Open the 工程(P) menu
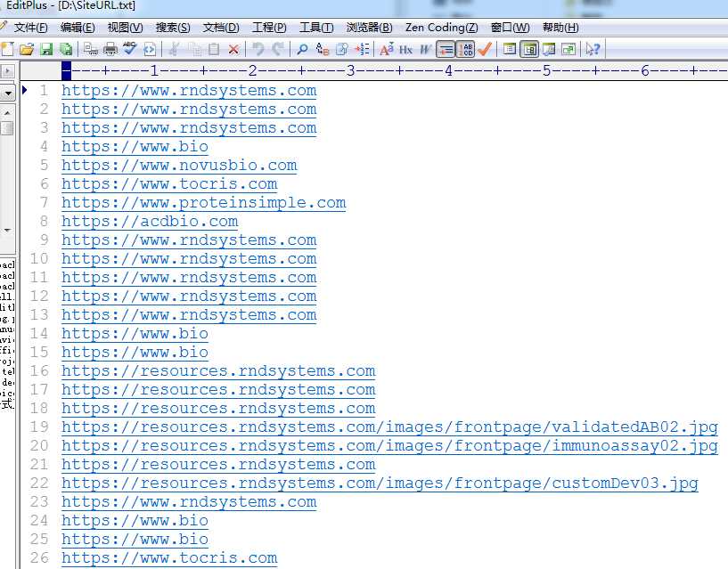Image resolution: width=728 pixels, height=569 pixels. point(269,28)
